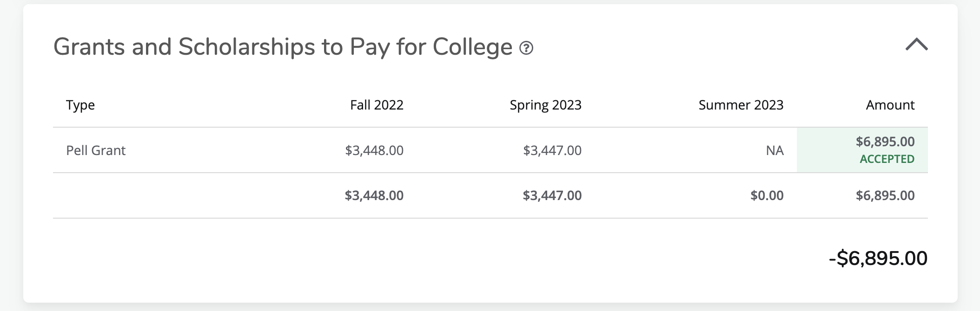Collapse the Grants and Scholarships section
This screenshot has height=311, width=980.
pyautogui.click(x=916, y=45)
